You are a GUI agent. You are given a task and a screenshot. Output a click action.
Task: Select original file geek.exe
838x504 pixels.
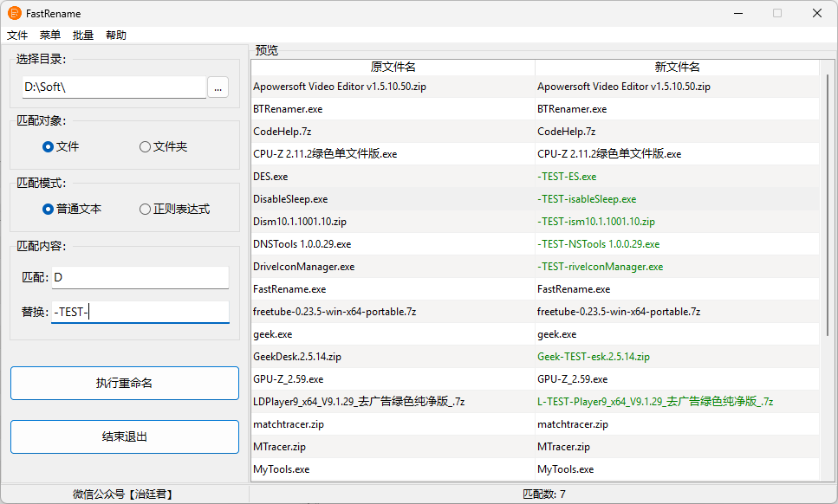pos(273,335)
